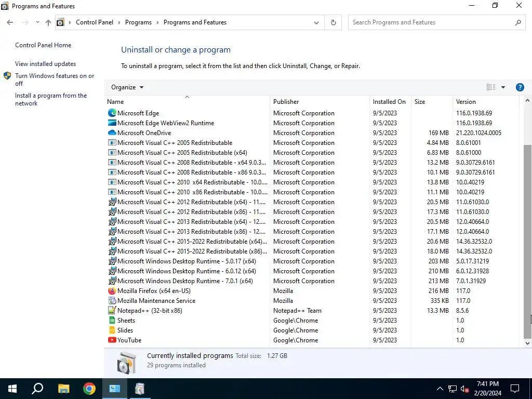532x399 pixels.
Task: Expand the address bar history dropdown
Action: (316, 23)
